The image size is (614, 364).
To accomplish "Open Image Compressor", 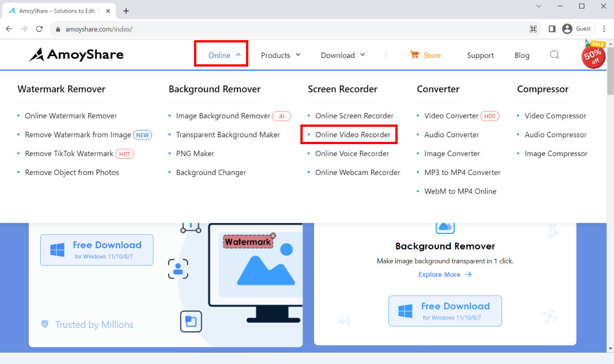I will click(556, 154).
